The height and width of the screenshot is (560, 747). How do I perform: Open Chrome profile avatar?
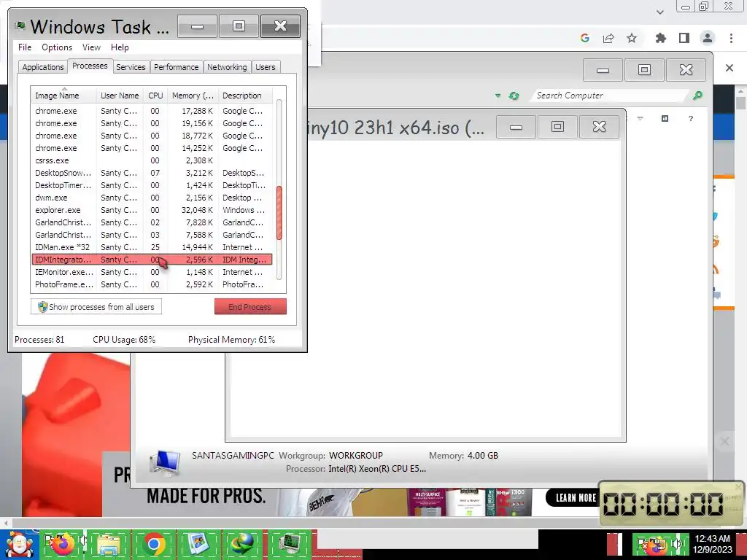[x=708, y=38]
